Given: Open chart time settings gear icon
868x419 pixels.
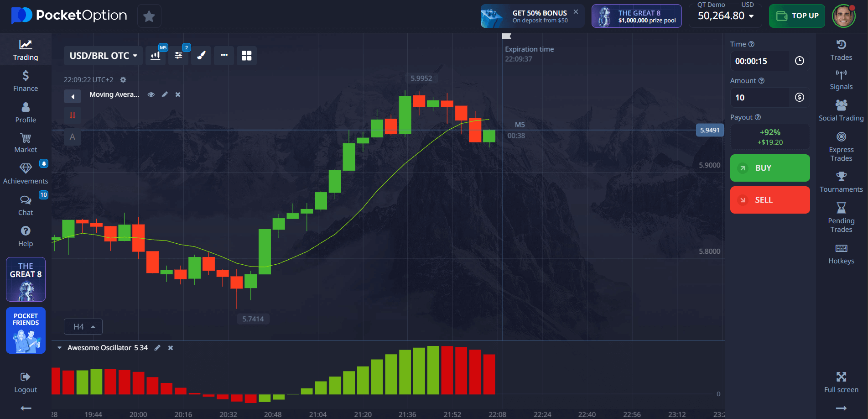Looking at the screenshot, I should coord(123,80).
